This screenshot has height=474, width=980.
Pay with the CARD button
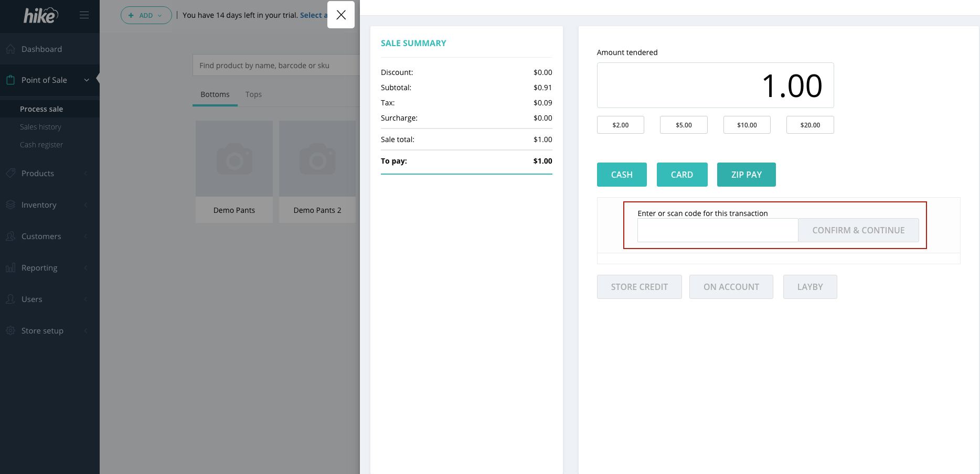click(x=682, y=175)
